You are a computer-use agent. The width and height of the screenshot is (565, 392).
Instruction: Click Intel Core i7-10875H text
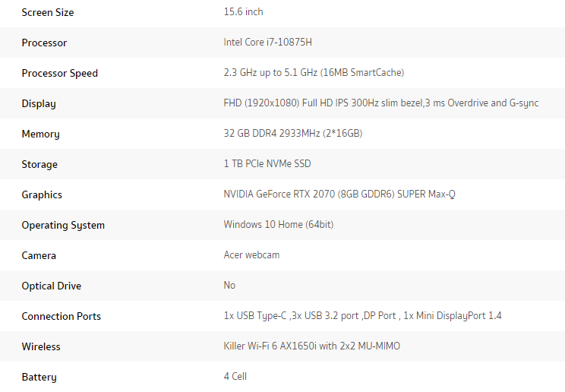(x=268, y=43)
